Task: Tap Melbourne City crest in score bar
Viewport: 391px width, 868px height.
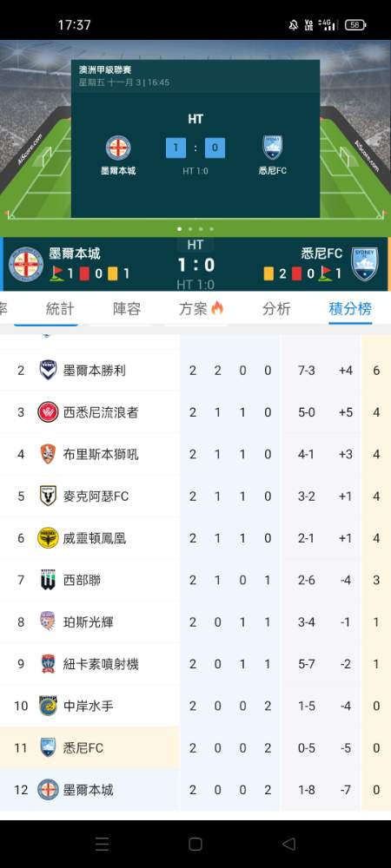Action: pos(26,264)
